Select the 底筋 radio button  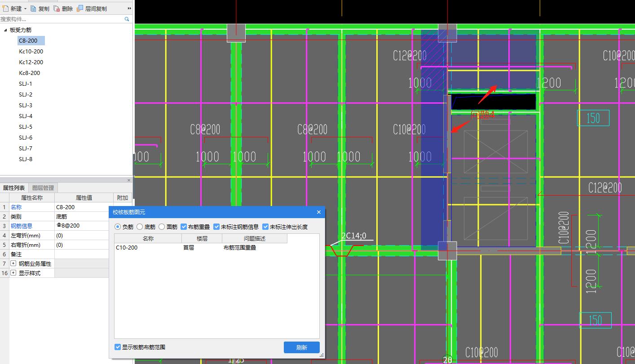point(140,227)
